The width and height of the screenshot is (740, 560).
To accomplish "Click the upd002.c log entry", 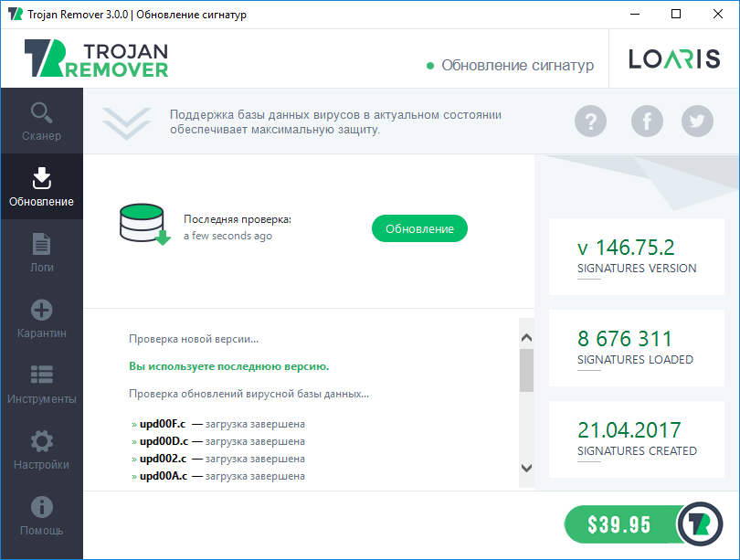I will click(218, 459).
